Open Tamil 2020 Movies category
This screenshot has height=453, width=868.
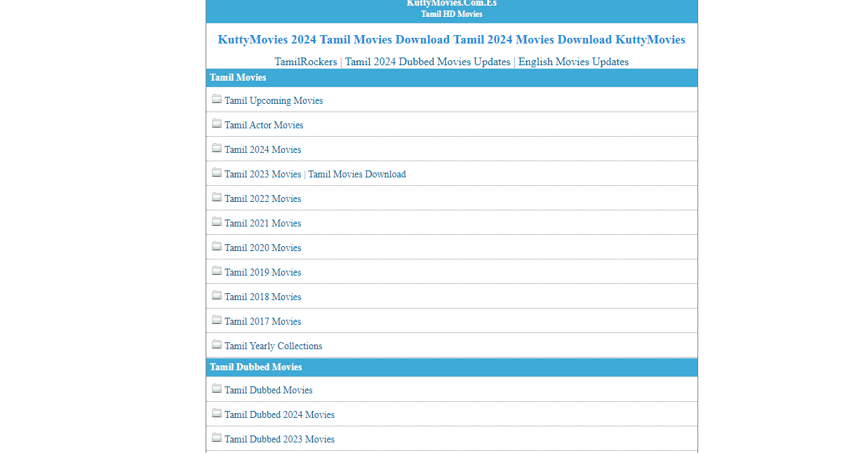click(262, 248)
